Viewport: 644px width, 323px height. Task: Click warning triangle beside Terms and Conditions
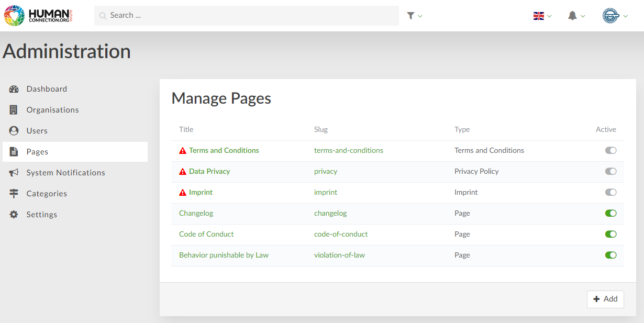183,151
